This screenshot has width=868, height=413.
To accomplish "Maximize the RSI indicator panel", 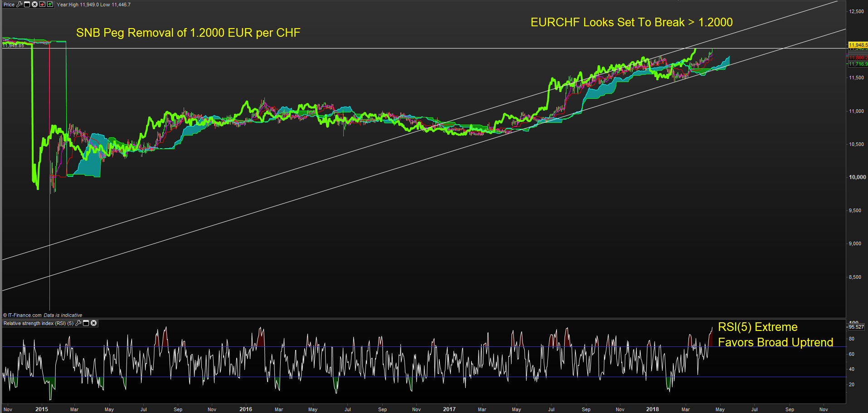I will [x=86, y=323].
